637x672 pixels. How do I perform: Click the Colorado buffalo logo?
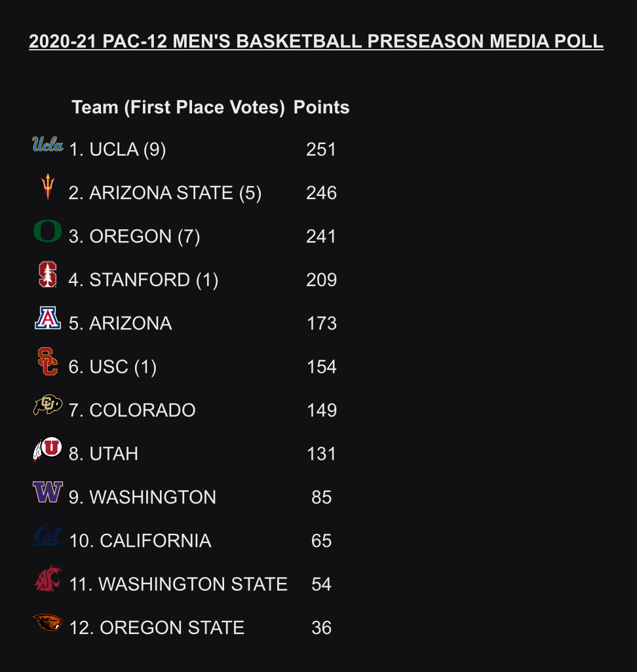point(48,405)
